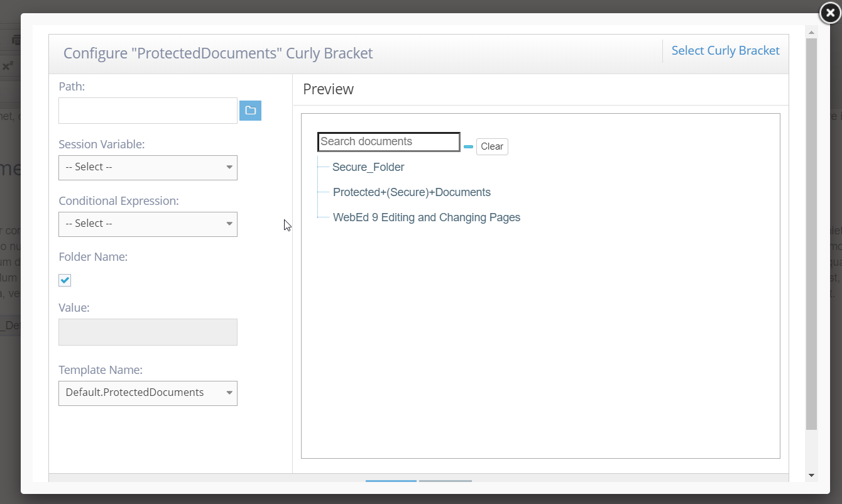
Task: Expand the Conditional Expression dropdown
Action: (x=148, y=224)
